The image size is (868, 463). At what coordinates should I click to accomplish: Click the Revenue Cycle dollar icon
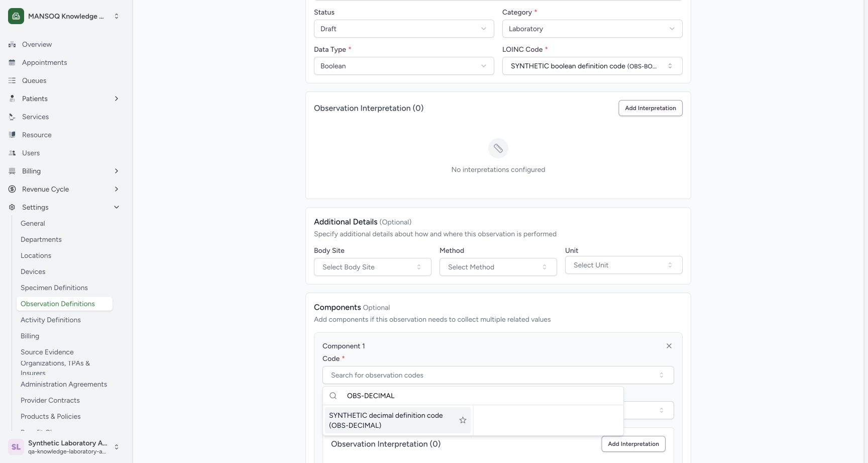(x=12, y=189)
